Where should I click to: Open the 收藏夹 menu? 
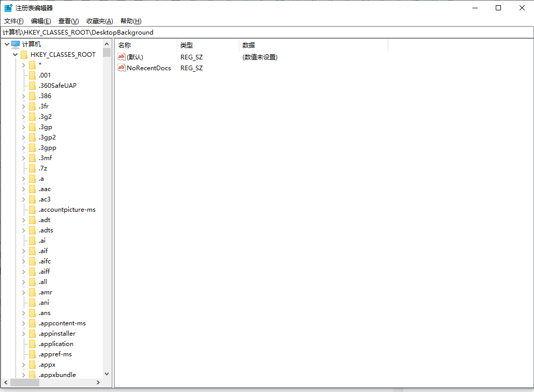click(x=99, y=21)
